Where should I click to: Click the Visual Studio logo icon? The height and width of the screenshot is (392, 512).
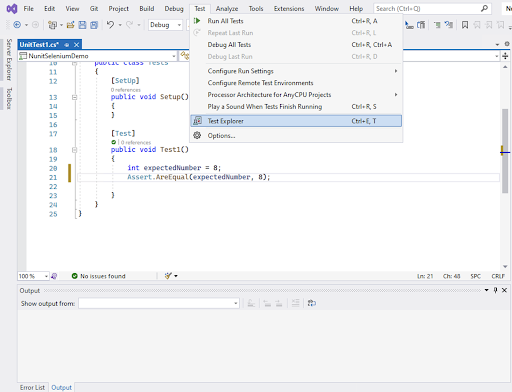(12, 9)
